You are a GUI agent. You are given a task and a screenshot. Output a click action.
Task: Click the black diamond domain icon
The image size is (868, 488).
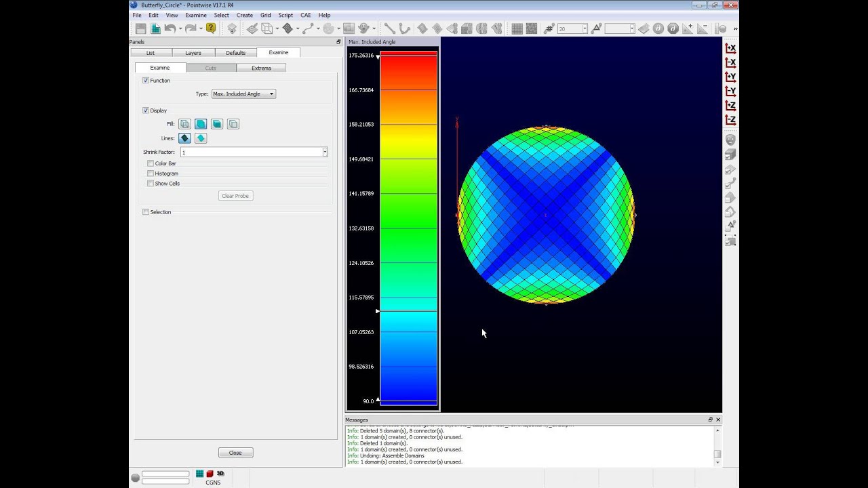[288, 28]
